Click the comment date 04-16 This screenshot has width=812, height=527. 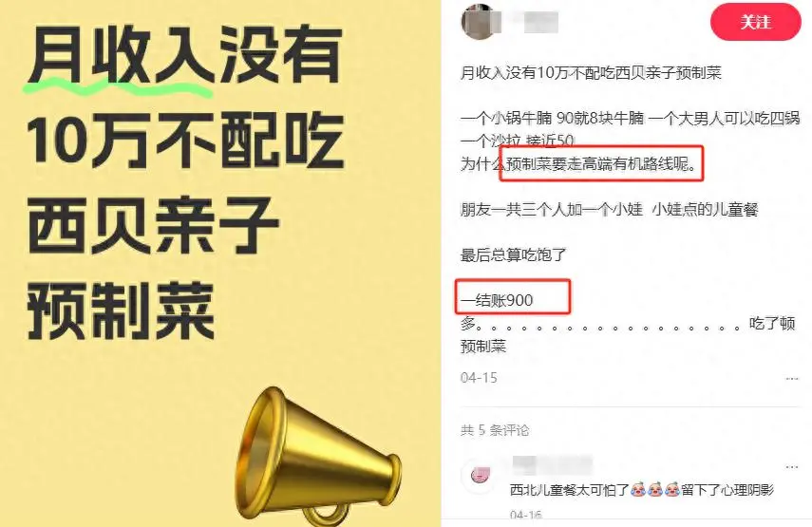[525, 515]
